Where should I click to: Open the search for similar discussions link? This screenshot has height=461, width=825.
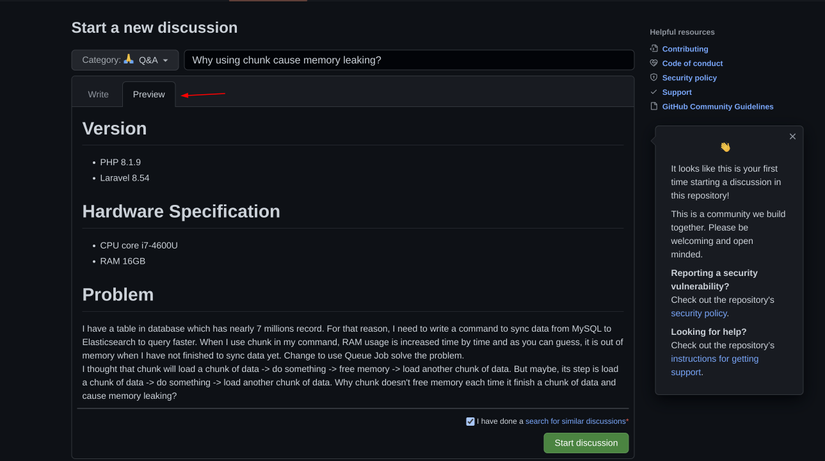pyautogui.click(x=575, y=421)
